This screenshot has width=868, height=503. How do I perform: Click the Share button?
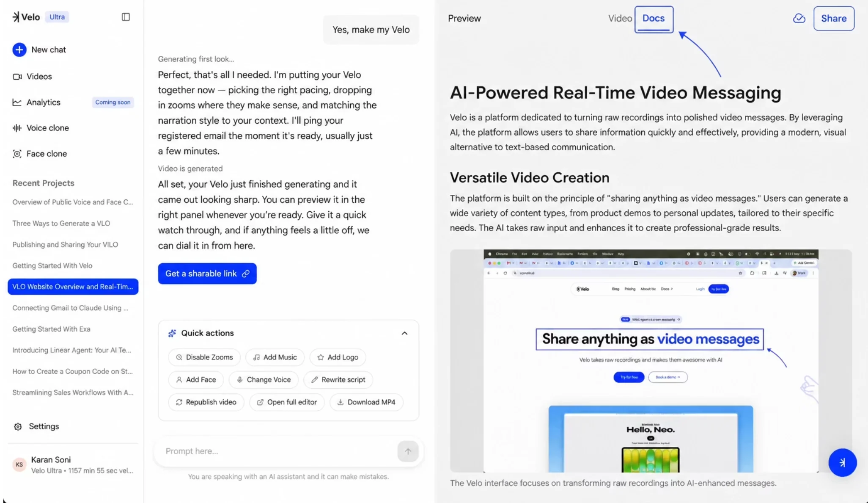(833, 18)
